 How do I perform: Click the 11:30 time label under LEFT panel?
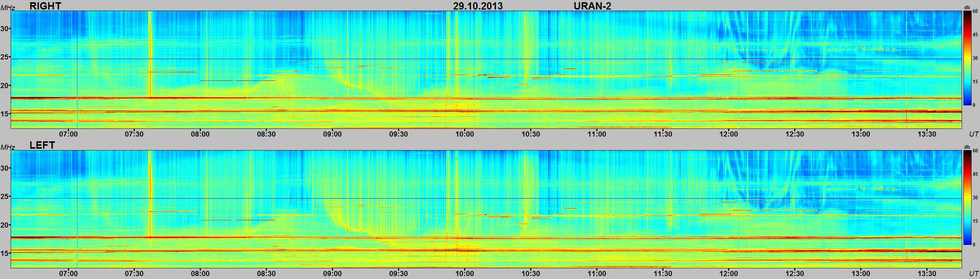click(x=663, y=273)
